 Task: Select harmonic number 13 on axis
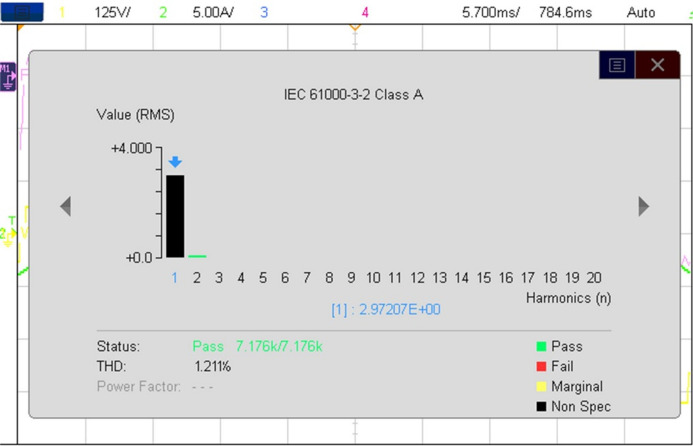coord(439,278)
